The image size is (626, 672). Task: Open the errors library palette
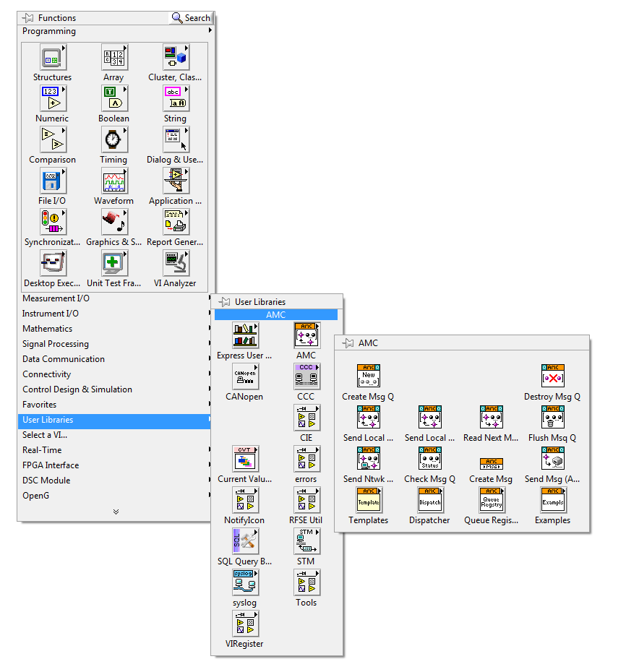tap(306, 459)
